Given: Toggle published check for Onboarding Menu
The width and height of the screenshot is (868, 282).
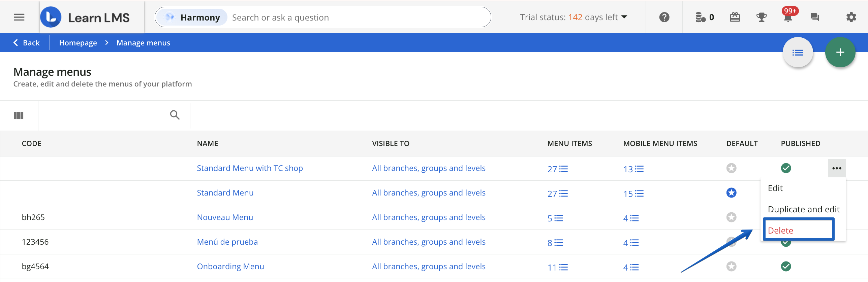Looking at the screenshot, I should click(x=786, y=267).
